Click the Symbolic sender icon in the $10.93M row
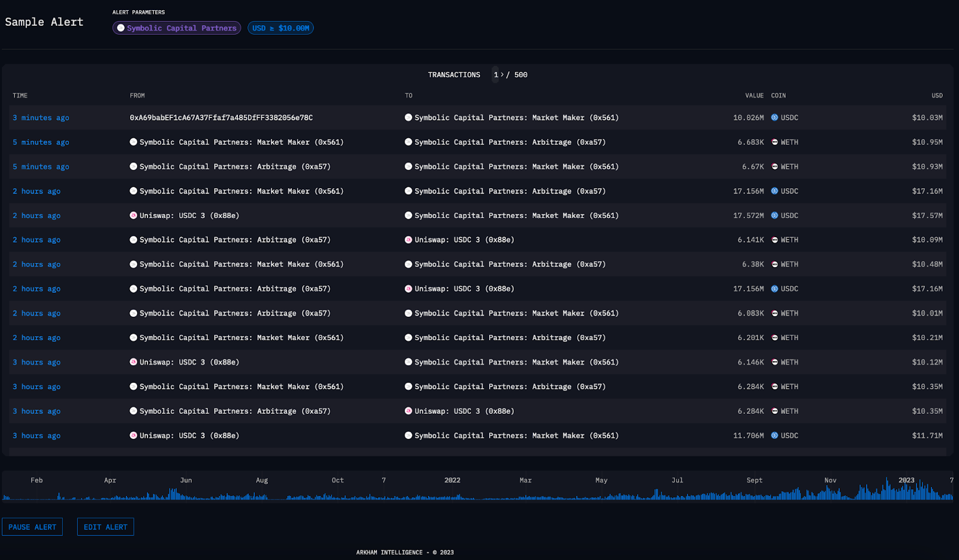Viewport: 959px width, 560px height. click(x=134, y=167)
